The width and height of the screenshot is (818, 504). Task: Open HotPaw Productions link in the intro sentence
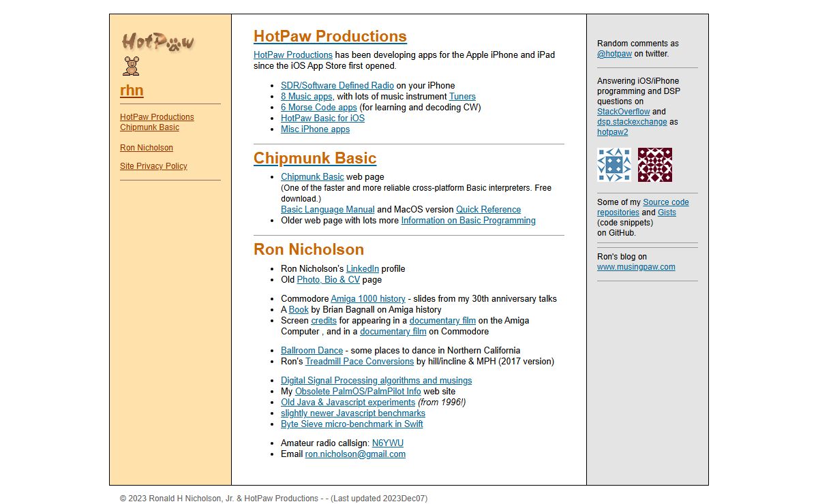tap(293, 55)
